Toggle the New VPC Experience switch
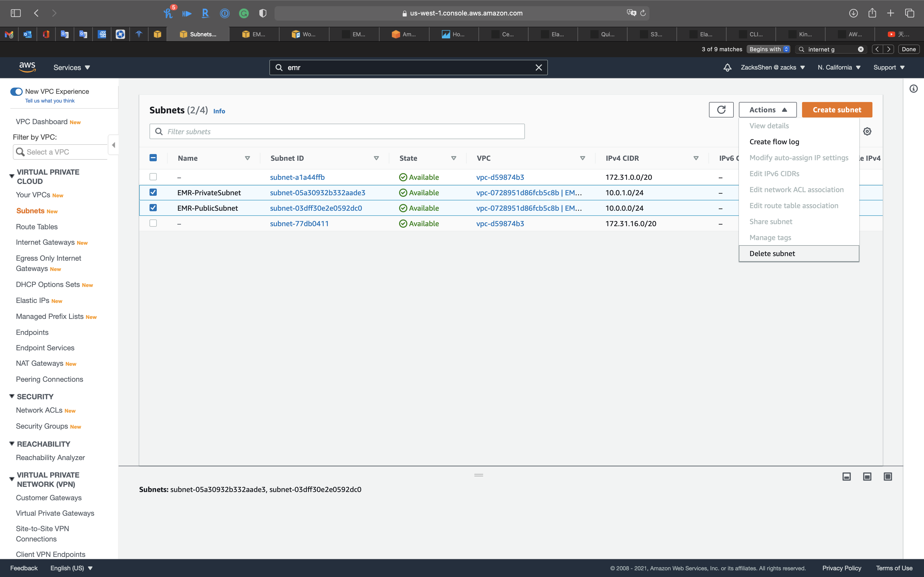The height and width of the screenshot is (577, 924). (16, 92)
